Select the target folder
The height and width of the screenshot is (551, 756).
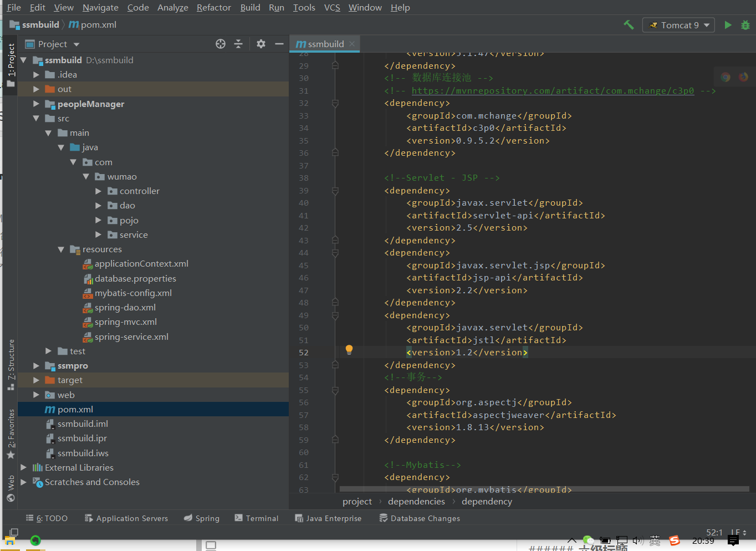pos(70,380)
